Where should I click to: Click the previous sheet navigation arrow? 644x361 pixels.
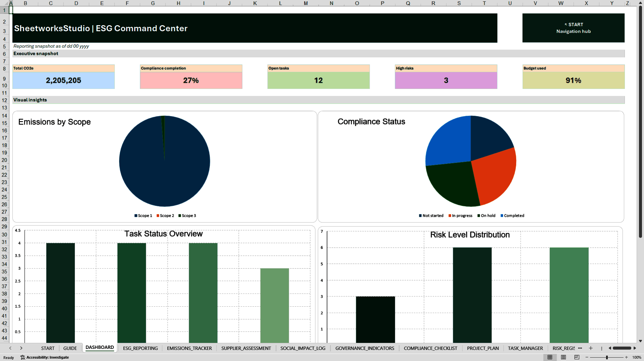pyautogui.click(x=10, y=348)
